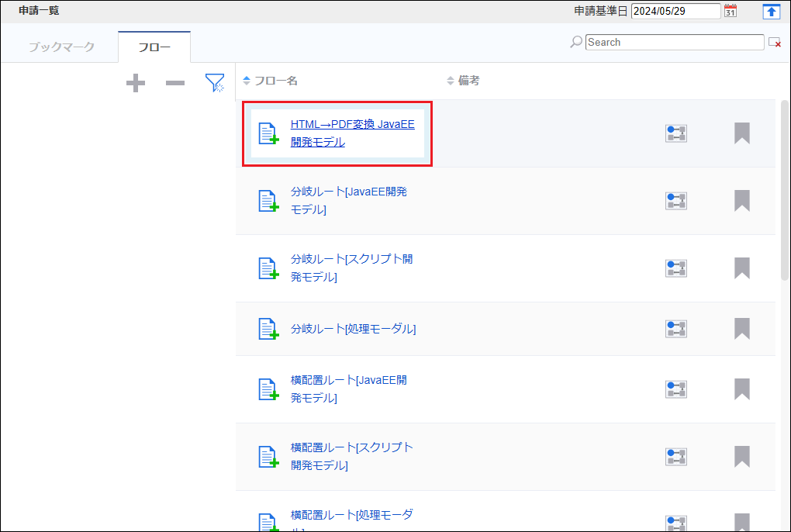
Task: Expand all with the plus icon
Action: 135,83
